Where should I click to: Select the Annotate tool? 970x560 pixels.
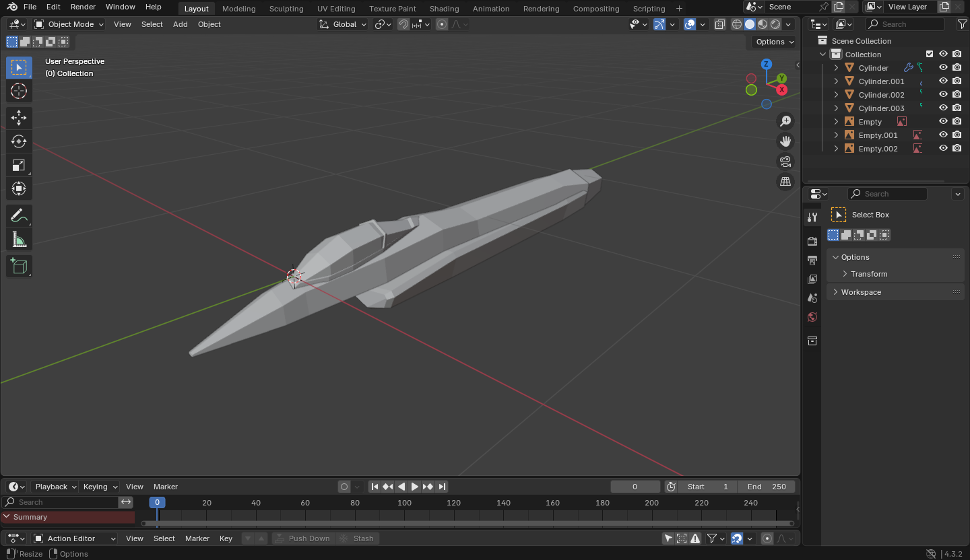pos(19,215)
